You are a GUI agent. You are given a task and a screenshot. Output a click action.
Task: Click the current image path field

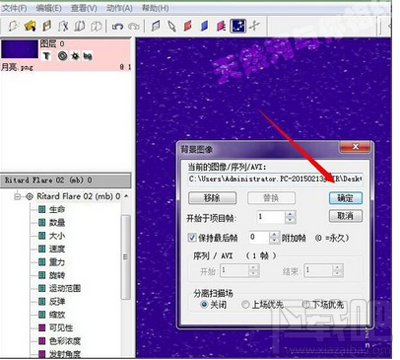tap(275, 179)
